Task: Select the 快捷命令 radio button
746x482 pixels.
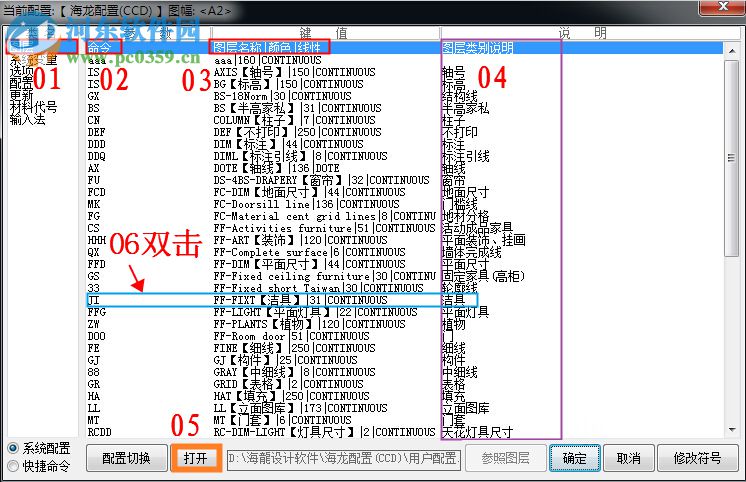Action: [39, 465]
